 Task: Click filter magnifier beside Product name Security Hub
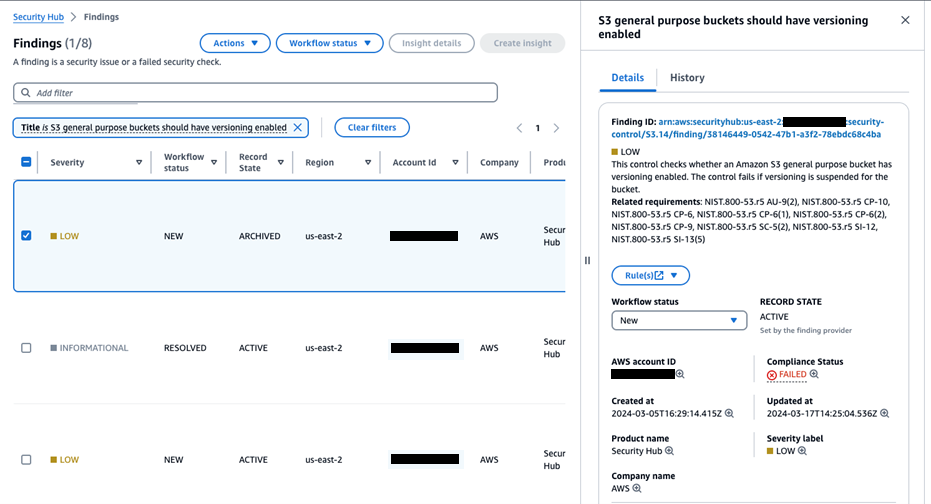tap(669, 451)
